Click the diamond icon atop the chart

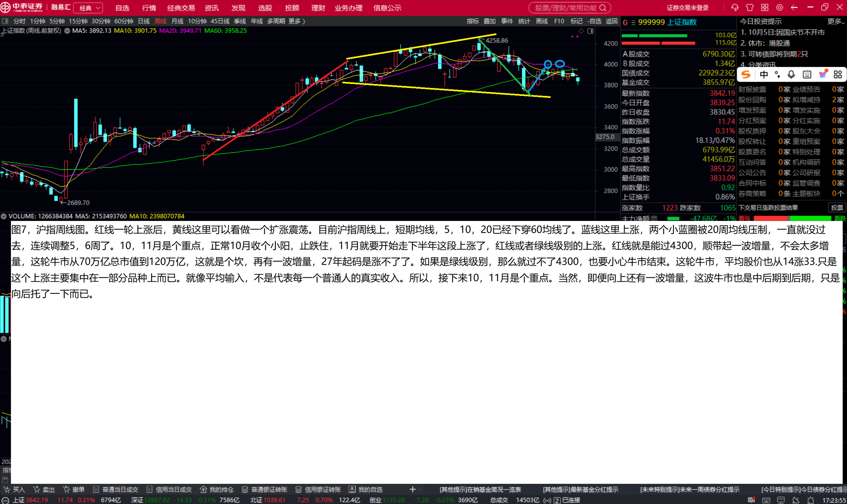tap(581, 31)
